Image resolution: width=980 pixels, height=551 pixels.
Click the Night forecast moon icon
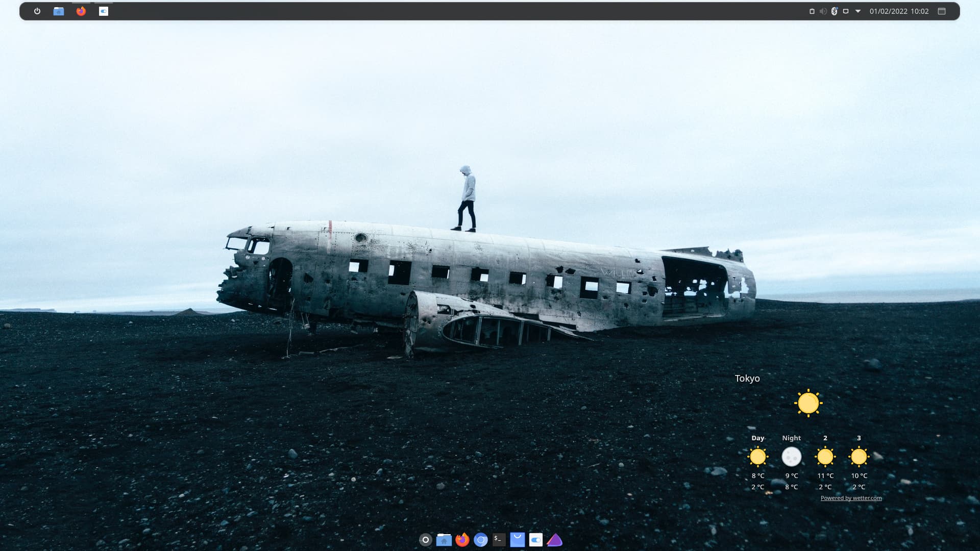click(x=791, y=457)
